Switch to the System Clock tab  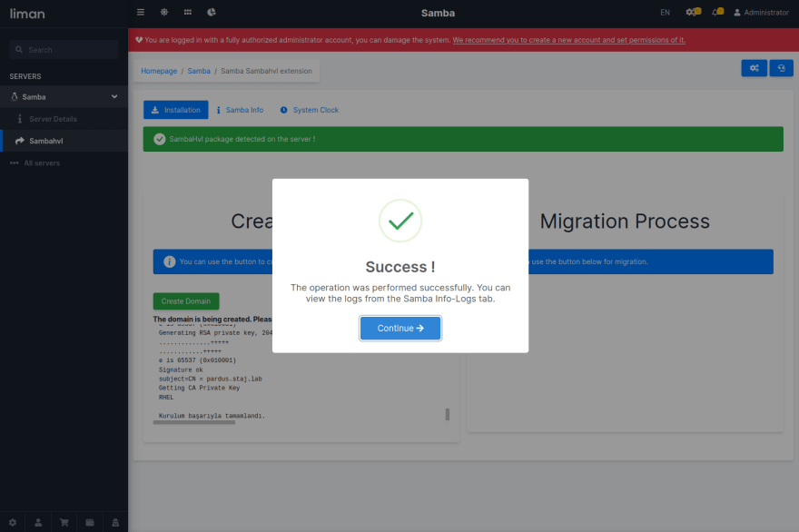(310, 110)
